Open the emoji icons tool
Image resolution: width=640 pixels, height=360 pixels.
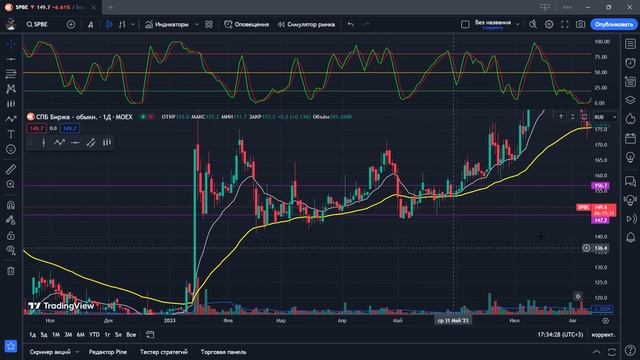pyautogui.click(x=11, y=149)
